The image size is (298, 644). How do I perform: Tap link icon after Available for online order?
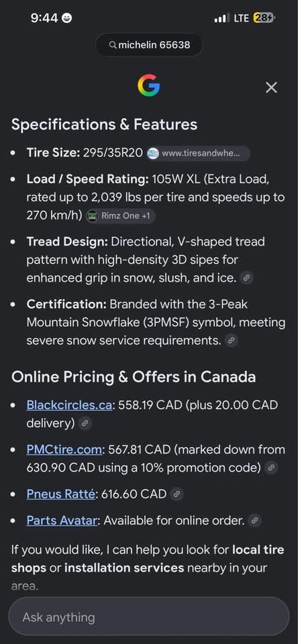[254, 521]
